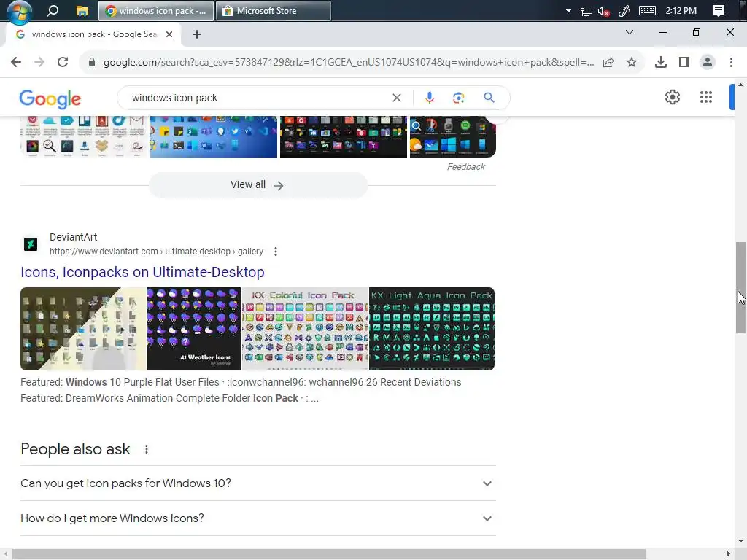Open People also ask options menu

point(146,449)
